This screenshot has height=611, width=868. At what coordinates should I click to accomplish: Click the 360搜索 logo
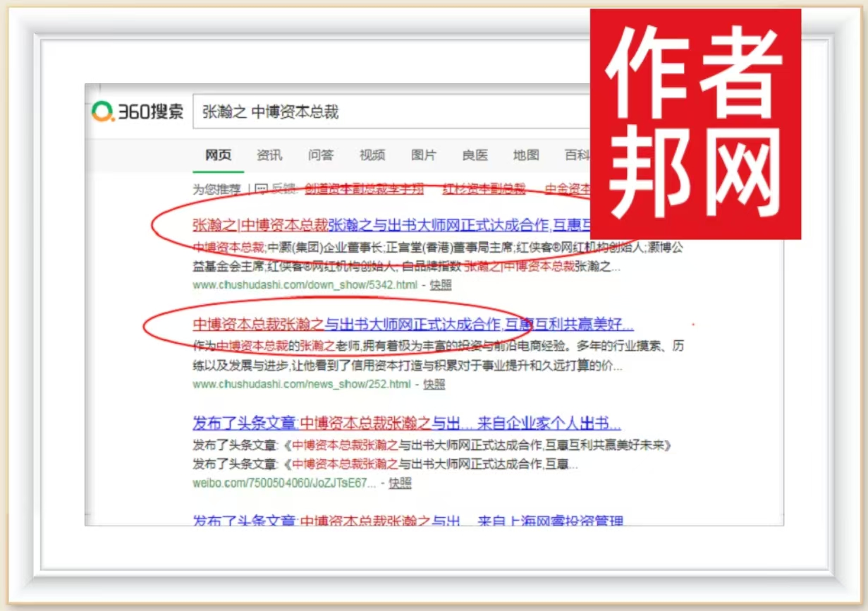pyautogui.click(x=137, y=111)
